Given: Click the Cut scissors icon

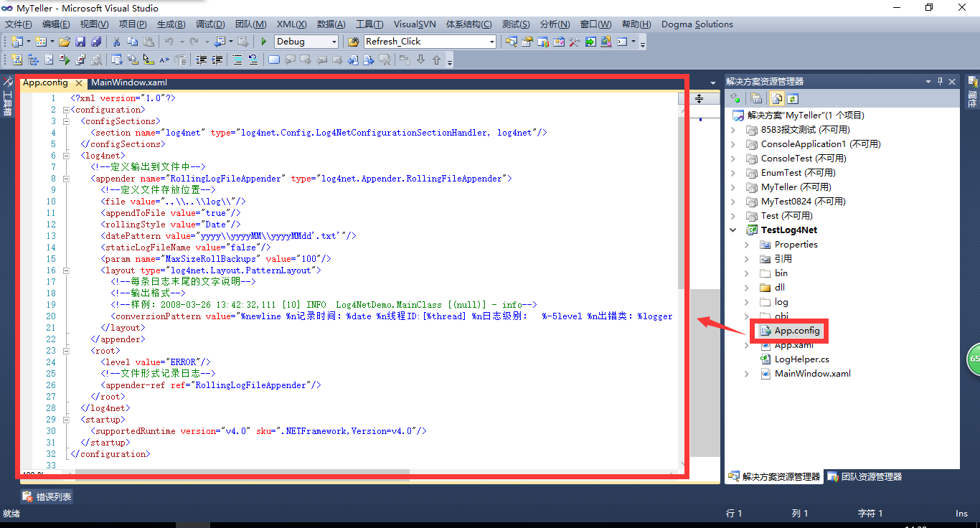Looking at the screenshot, I should click(116, 42).
